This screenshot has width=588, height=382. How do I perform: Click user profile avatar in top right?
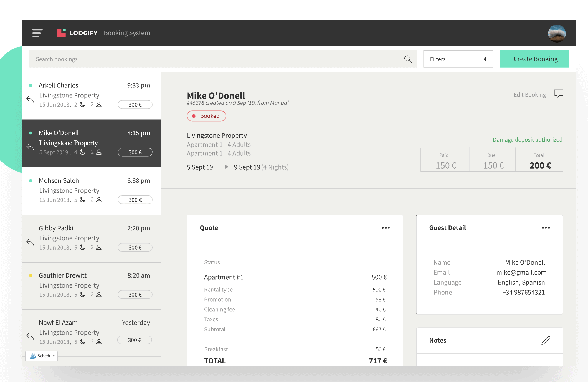(x=557, y=33)
